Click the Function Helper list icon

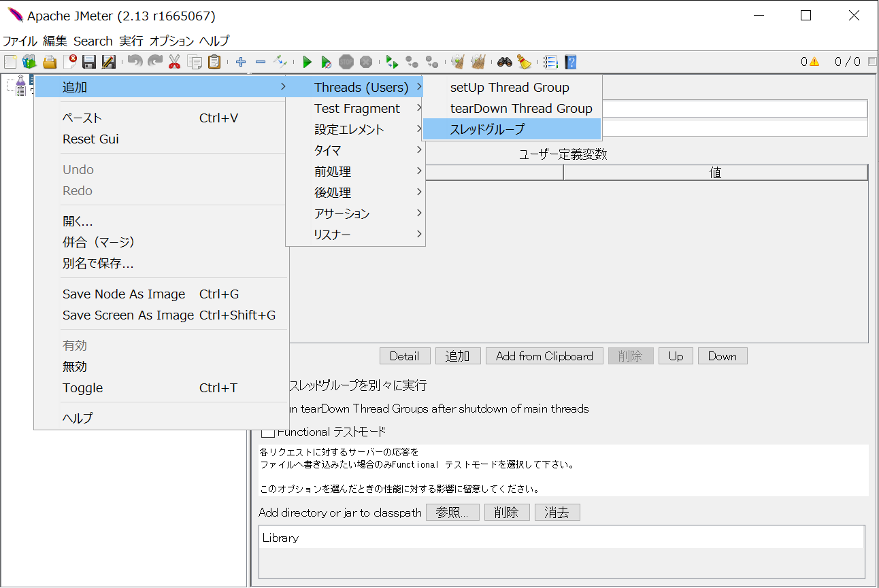pyautogui.click(x=550, y=63)
